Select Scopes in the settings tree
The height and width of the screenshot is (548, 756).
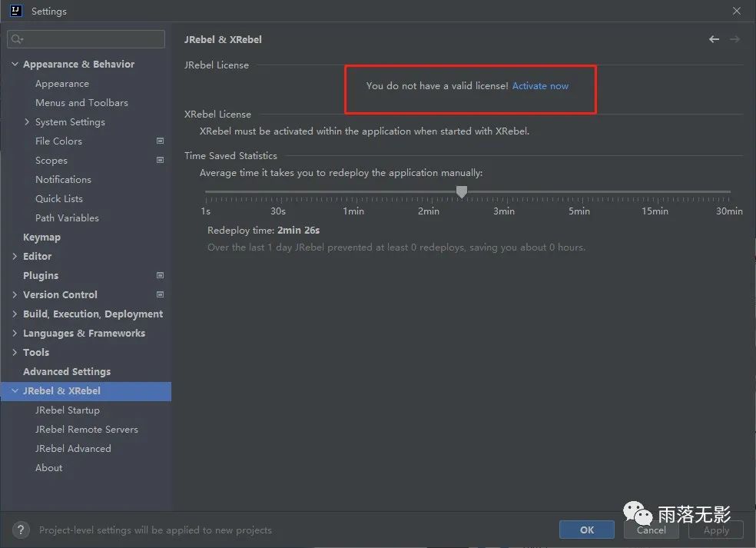(x=51, y=160)
